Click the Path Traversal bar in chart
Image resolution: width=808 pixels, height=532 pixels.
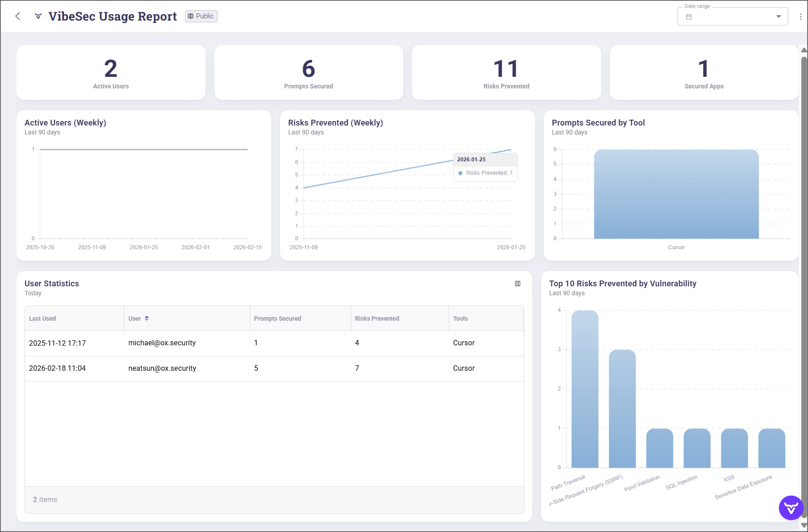pos(585,389)
